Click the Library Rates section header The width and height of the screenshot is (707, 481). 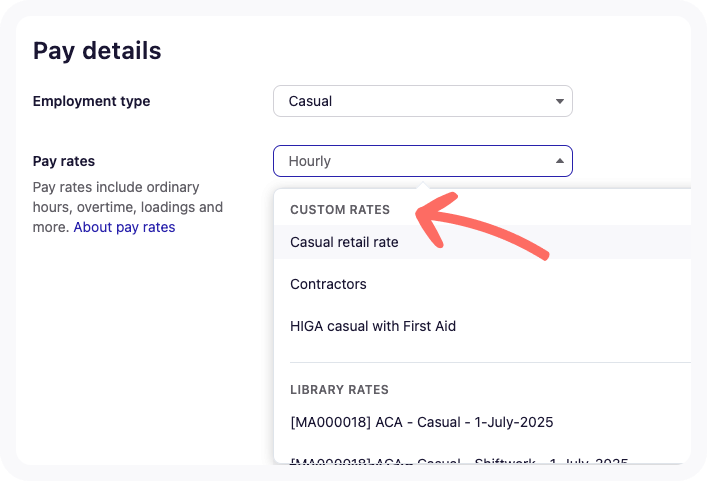click(339, 389)
